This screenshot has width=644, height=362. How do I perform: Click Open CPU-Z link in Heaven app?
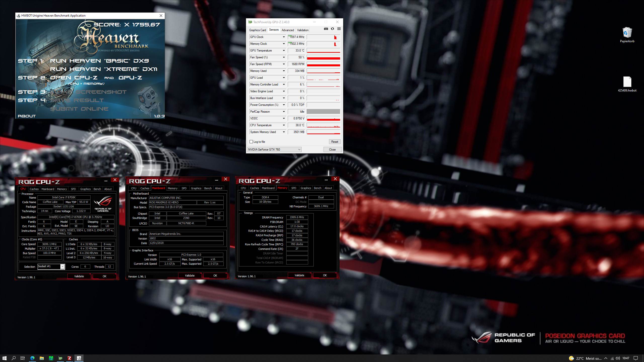pyautogui.click(x=74, y=78)
